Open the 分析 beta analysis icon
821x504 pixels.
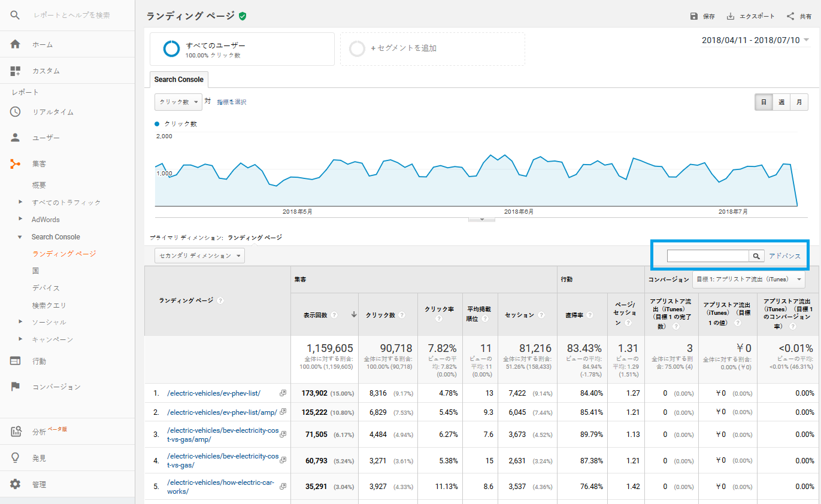pyautogui.click(x=16, y=432)
